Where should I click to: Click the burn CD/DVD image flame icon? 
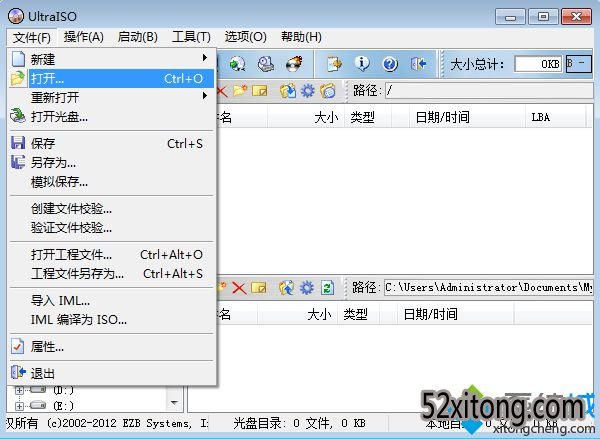click(294, 64)
